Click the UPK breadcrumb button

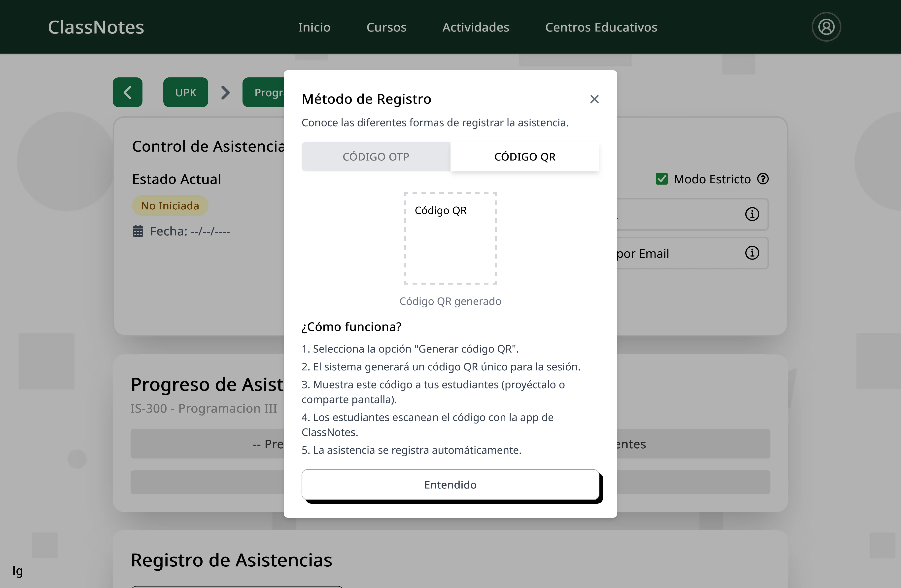[185, 92]
